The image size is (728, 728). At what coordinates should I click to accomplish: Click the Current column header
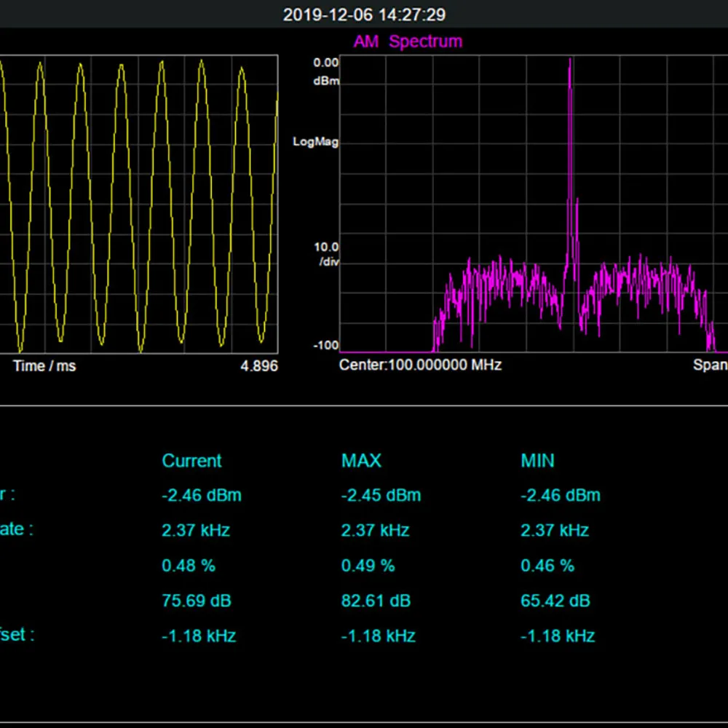click(191, 461)
